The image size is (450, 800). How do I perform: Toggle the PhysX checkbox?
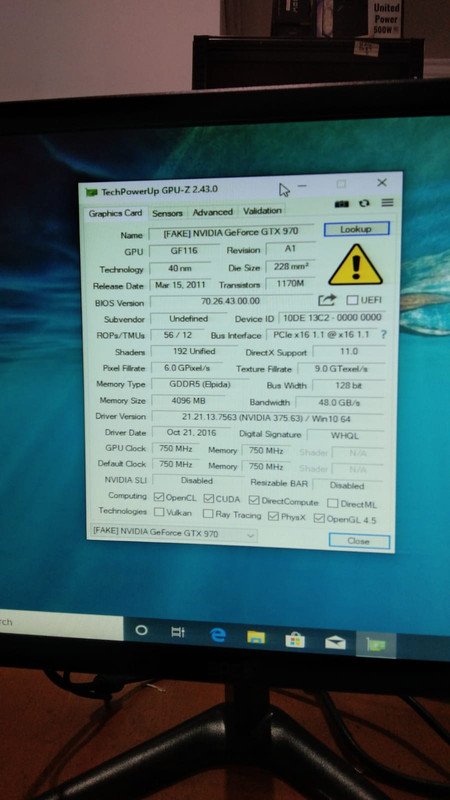(x=273, y=516)
